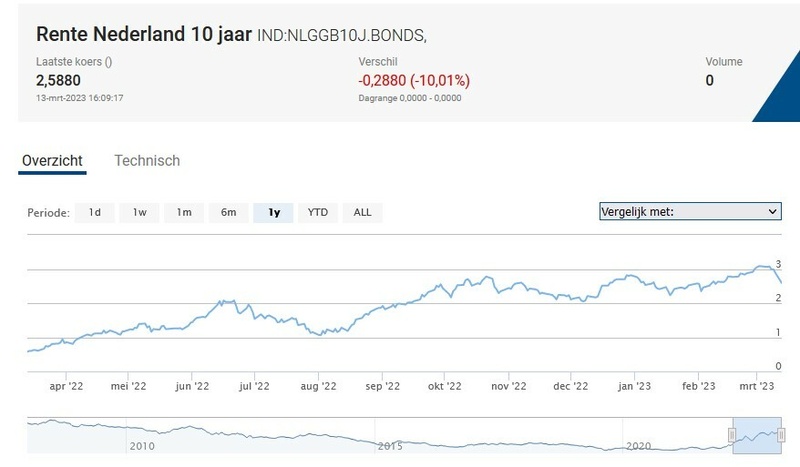The width and height of the screenshot is (800, 467).
Task: Click the highlighted range window in navigator
Action: 756,434
